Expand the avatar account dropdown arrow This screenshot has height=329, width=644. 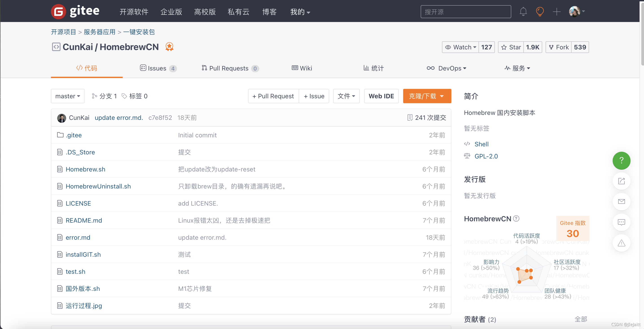(x=583, y=11)
